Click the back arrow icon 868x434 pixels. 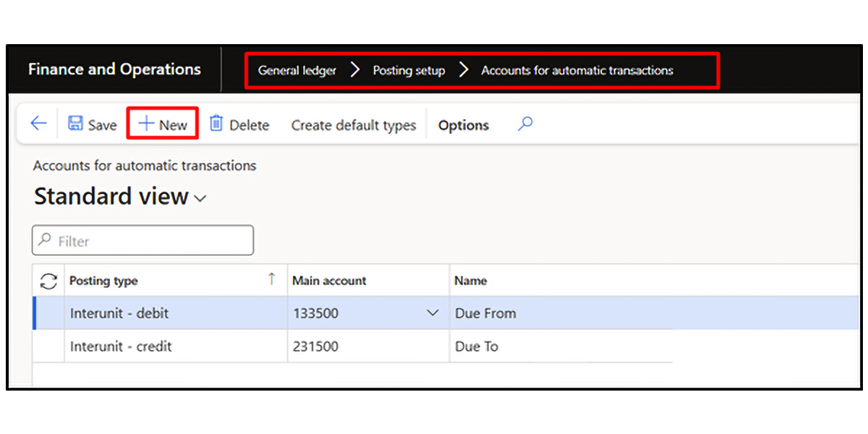(x=39, y=124)
